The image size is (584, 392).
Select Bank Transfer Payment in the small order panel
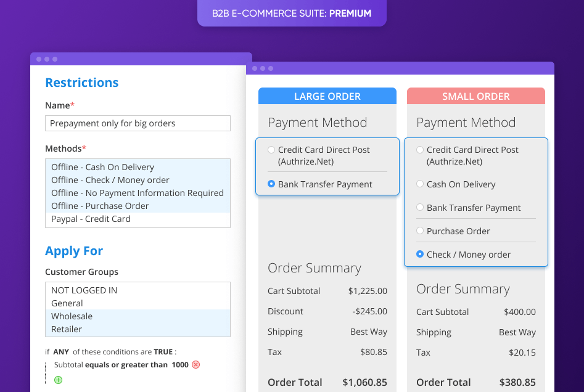[x=420, y=208]
